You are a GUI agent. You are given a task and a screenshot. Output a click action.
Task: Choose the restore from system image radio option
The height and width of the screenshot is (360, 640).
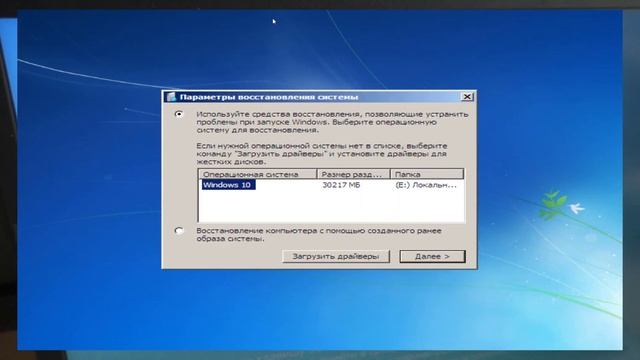179,231
